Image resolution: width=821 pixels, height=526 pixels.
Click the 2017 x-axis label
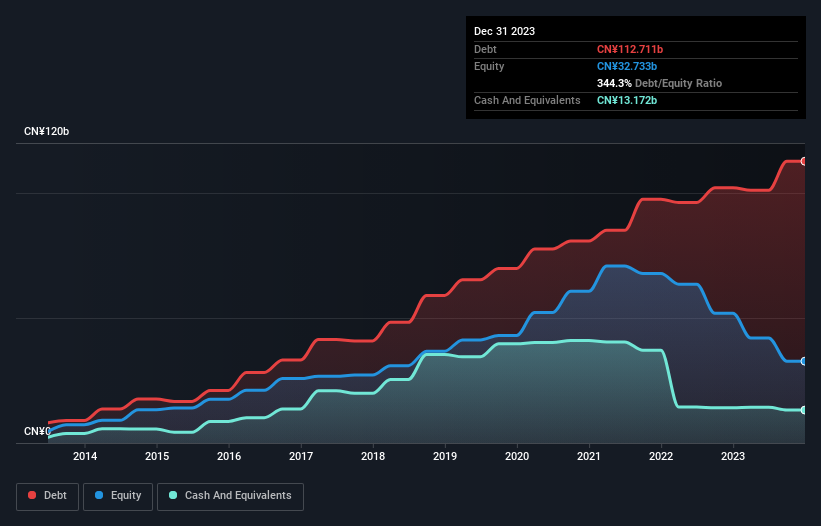point(301,456)
